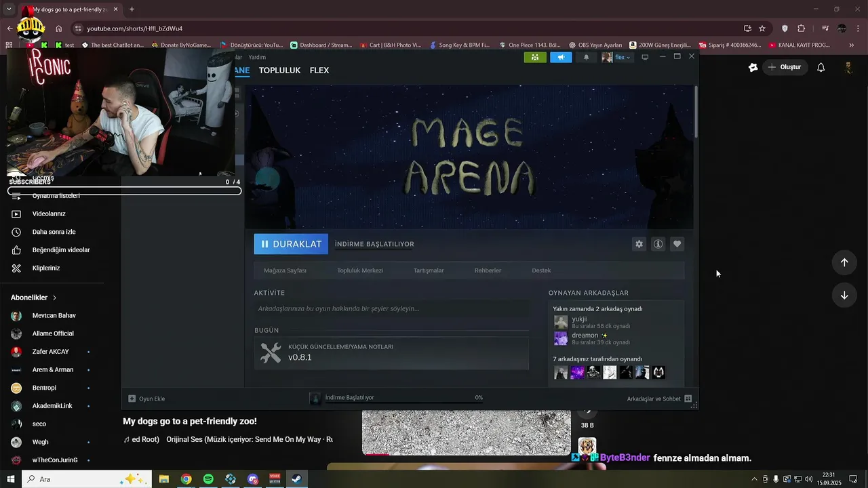868x488 pixels.
Task: Open Steam announcements megaphone button
Action: pos(561,57)
